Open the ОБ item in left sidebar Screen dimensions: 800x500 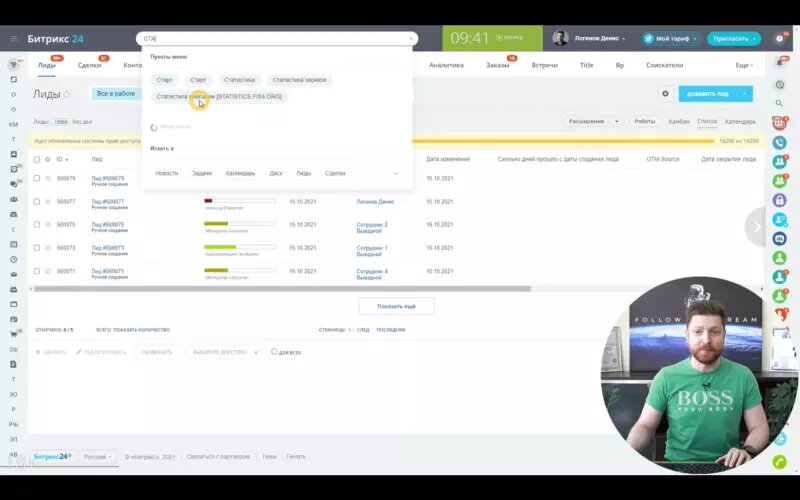[x=14, y=349]
